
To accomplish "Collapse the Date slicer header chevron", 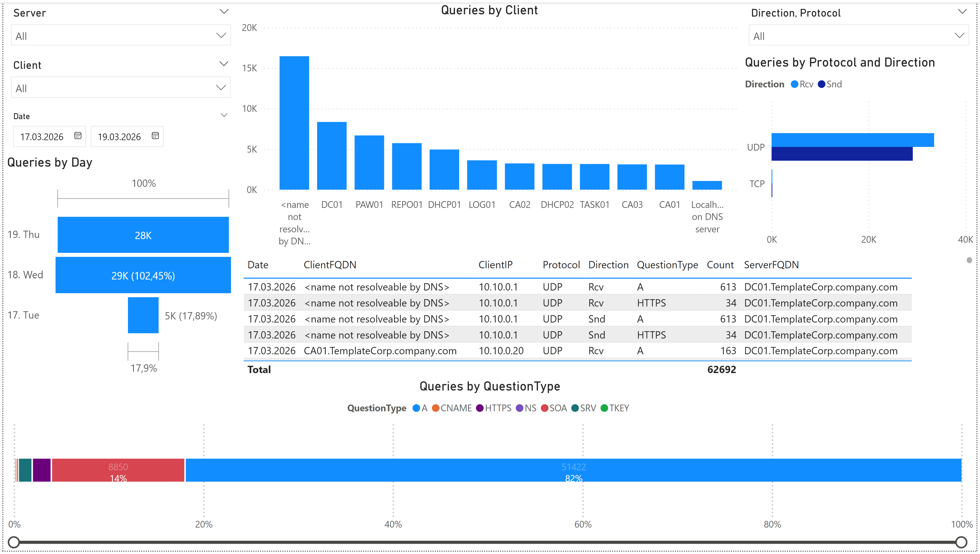I will (x=224, y=115).
